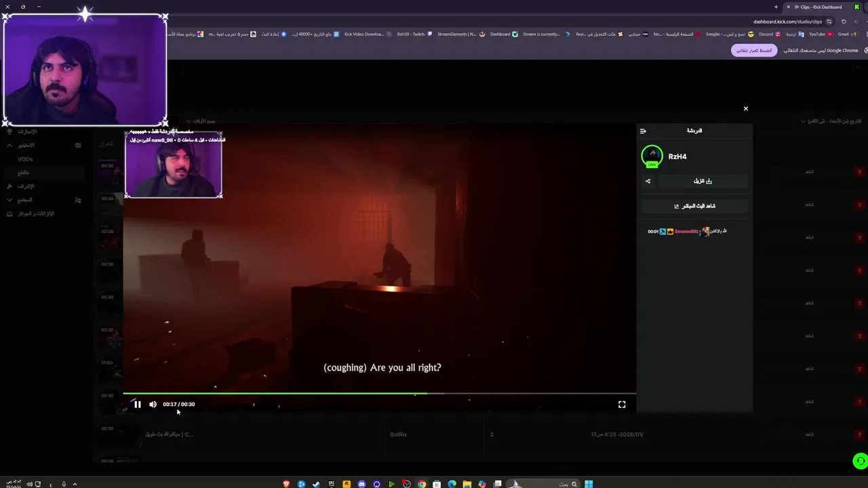Open the 'RzH20 - Twitch' bookmark
This screenshot has width=868, height=488.
point(414,34)
